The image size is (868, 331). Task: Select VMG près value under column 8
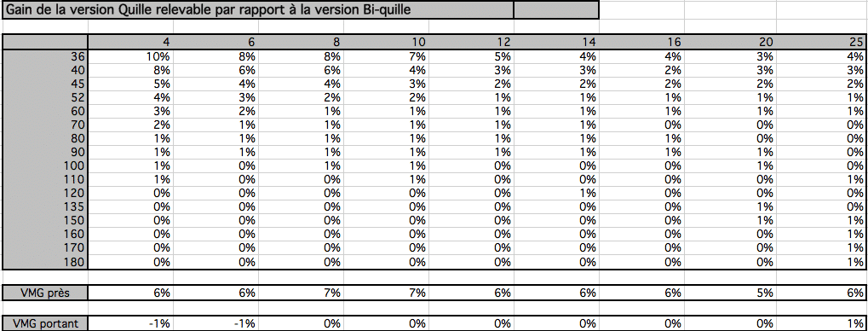(x=302, y=293)
